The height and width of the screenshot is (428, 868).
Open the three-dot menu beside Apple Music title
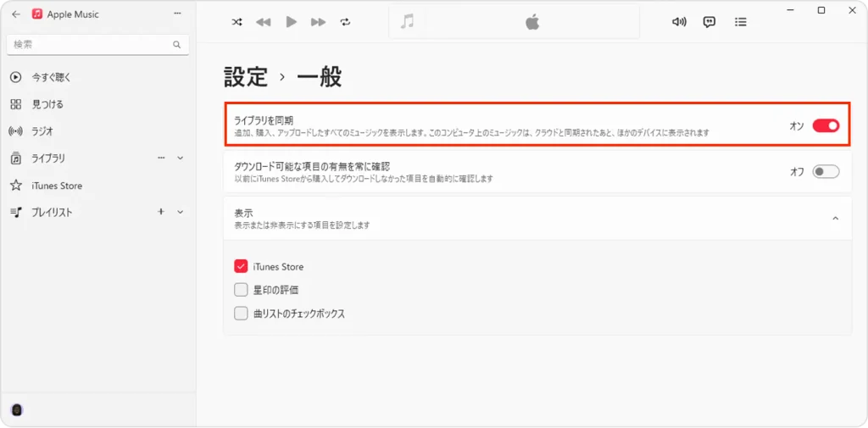coord(177,14)
